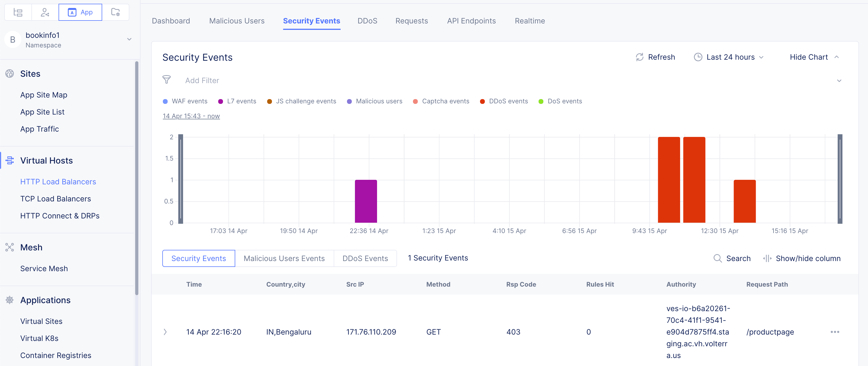Open the tree view icon at top left
Screen dimensions: 868x366
[18, 13]
